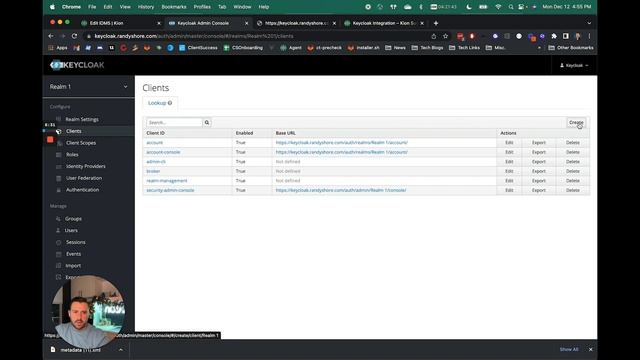Image resolution: width=640 pixels, height=360 pixels.
Task: Click Delete for account-console row
Action: 573,152
